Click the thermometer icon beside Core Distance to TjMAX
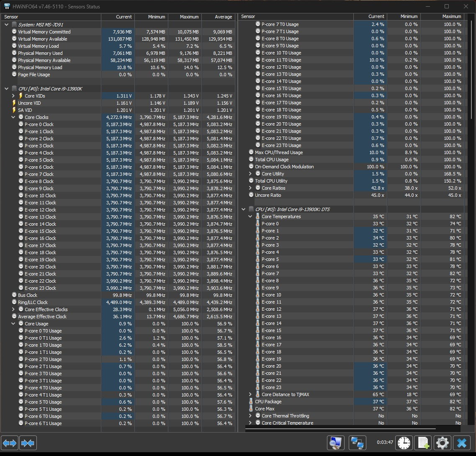476x456 pixels. pos(258,394)
